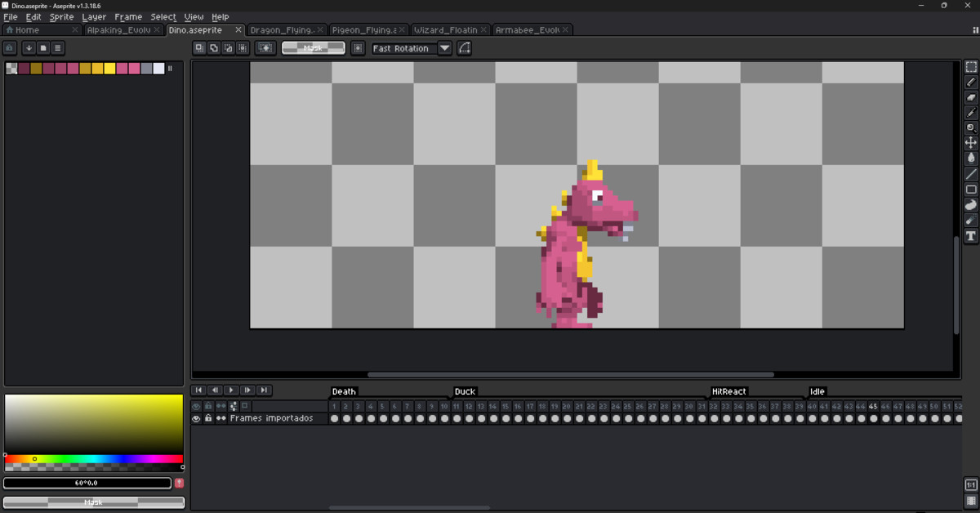Select the Pencil tool

(x=971, y=83)
